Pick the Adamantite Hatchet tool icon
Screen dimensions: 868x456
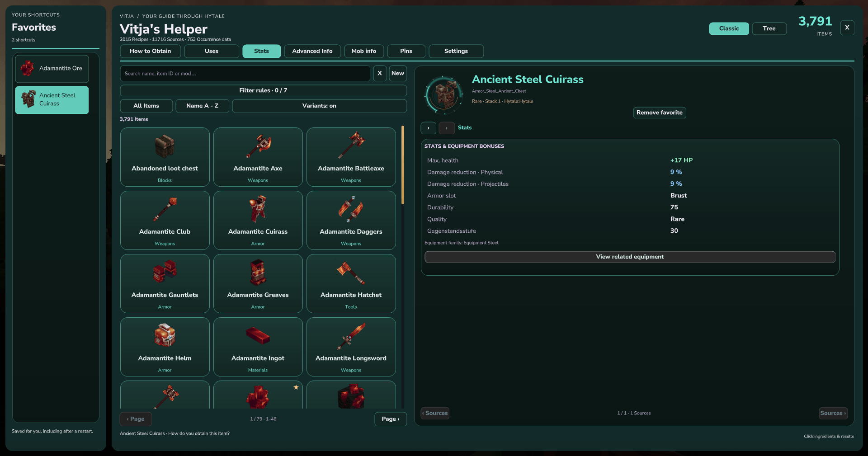[x=351, y=273]
